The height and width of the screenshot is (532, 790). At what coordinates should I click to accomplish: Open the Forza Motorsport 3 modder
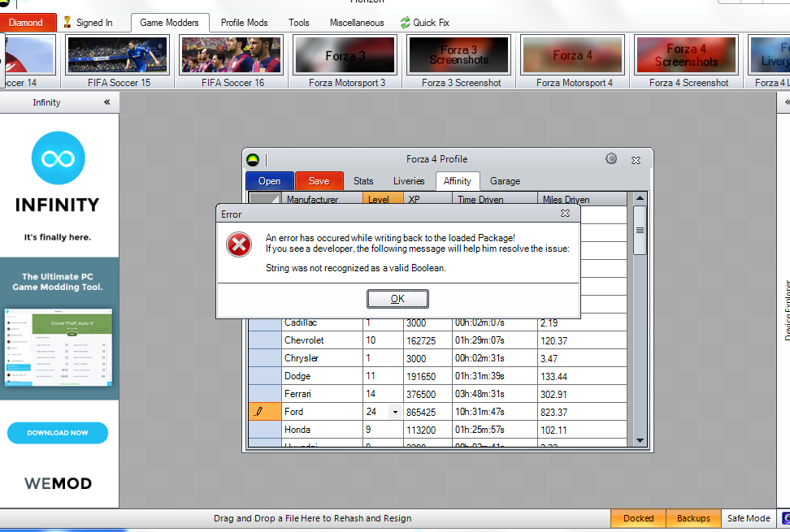[345, 55]
